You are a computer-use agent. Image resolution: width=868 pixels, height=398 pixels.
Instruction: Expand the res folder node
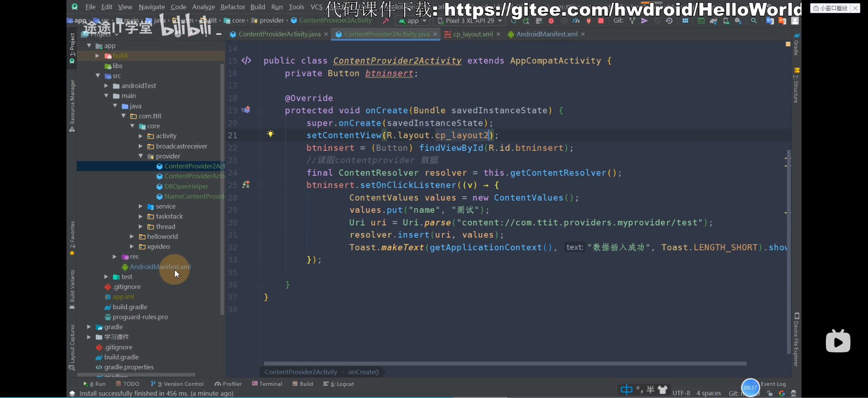[x=115, y=257]
